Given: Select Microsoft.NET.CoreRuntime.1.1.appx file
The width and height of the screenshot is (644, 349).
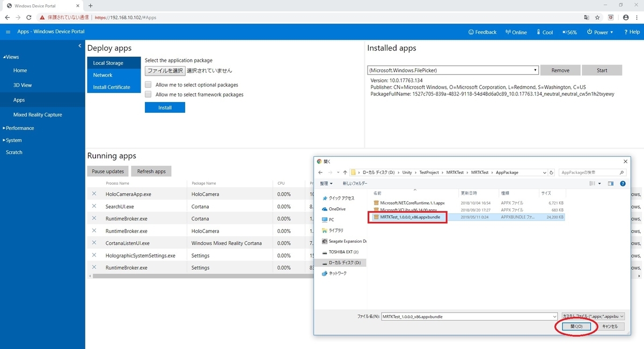Looking at the screenshot, I should click(x=413, y=203).
